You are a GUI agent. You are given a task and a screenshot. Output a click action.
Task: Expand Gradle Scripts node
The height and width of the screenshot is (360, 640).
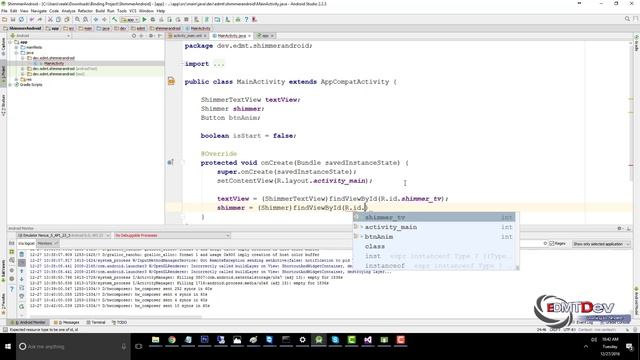[x=10, y=84]
